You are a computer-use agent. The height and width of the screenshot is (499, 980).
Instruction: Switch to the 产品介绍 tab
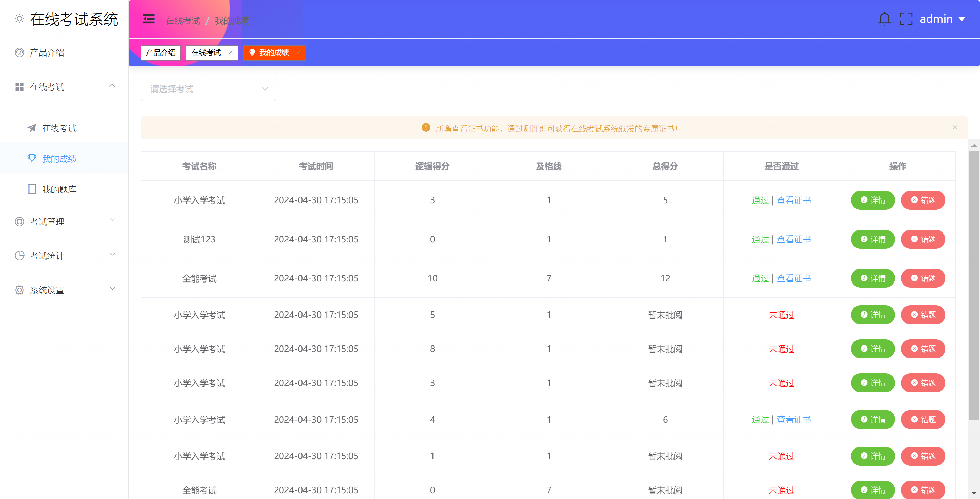coord(161,52)
